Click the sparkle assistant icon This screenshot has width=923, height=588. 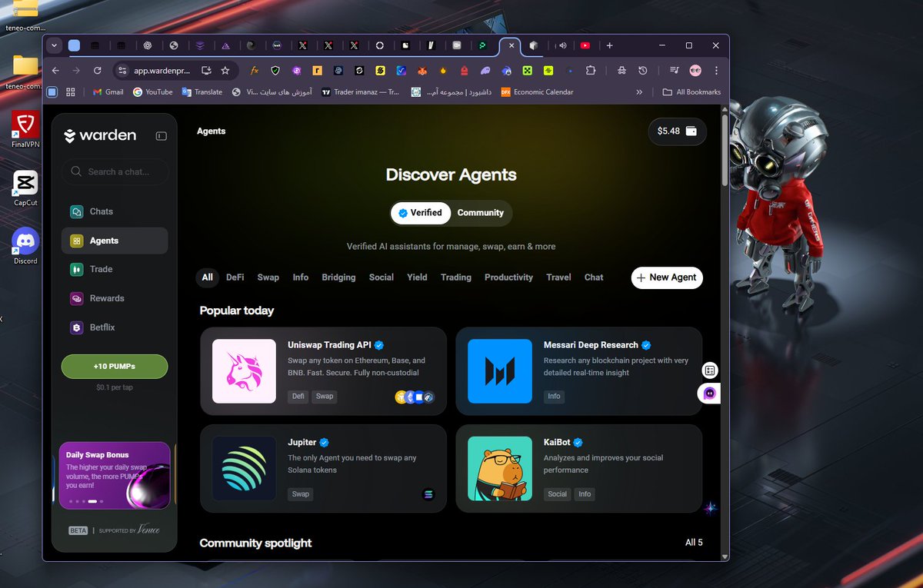(x=711, y=508)
